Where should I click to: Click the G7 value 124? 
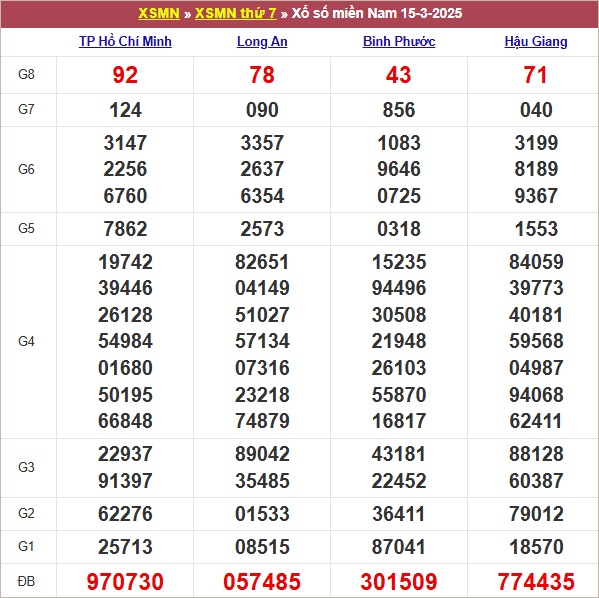click(125, 110)
